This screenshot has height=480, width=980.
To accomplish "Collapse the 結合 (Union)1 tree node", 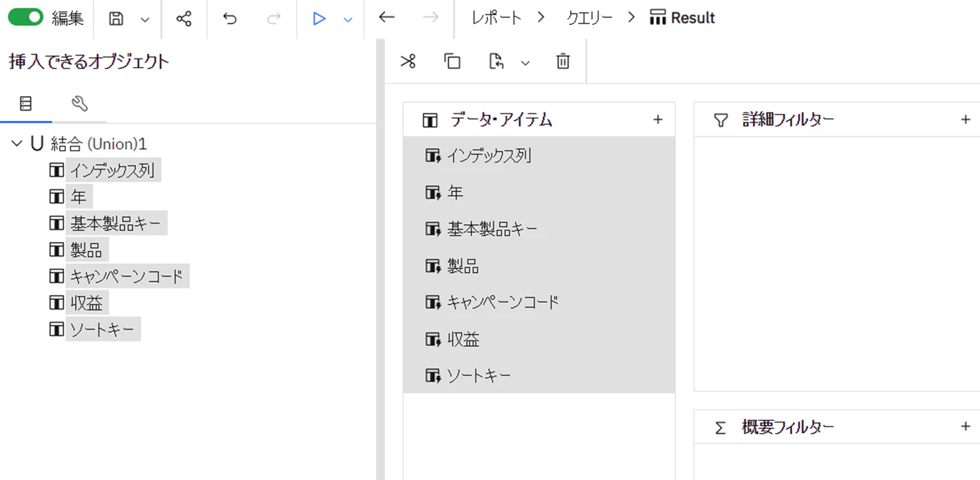I will tap(17, 144).
